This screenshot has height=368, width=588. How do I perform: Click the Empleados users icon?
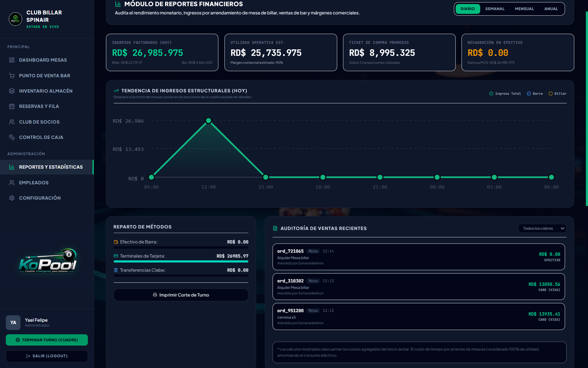click(12, 182)
